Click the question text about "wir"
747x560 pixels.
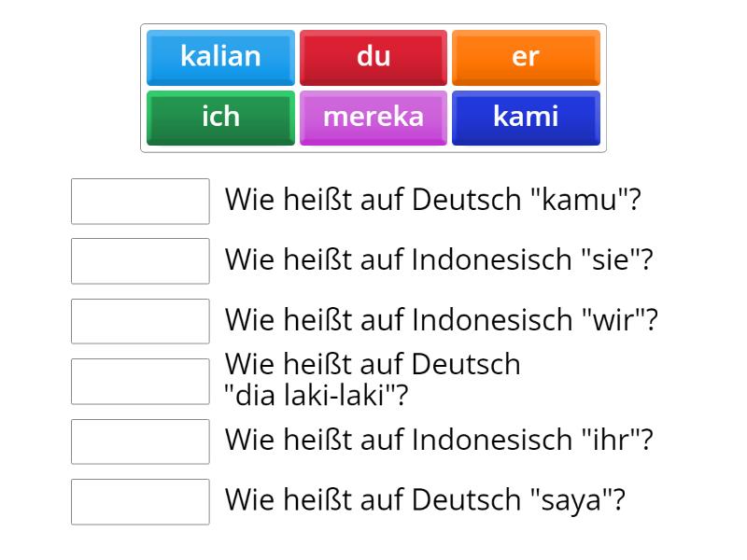(442, 320)
